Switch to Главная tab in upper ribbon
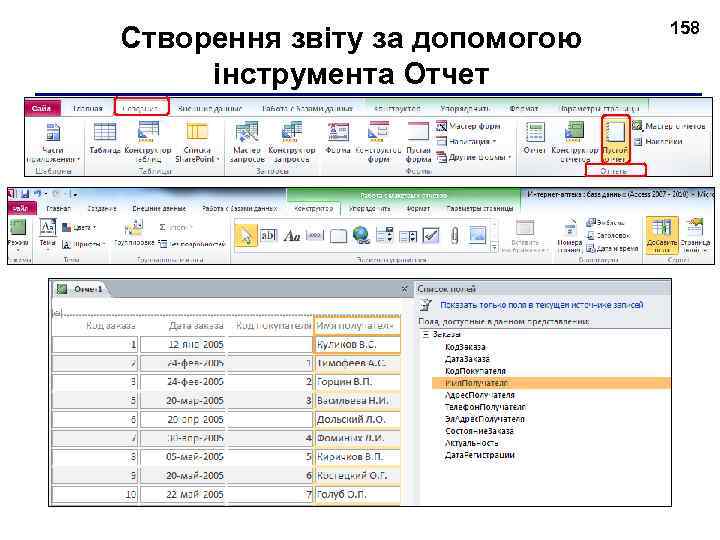Viewport: 720px width, 540px height. click(88, 108)
